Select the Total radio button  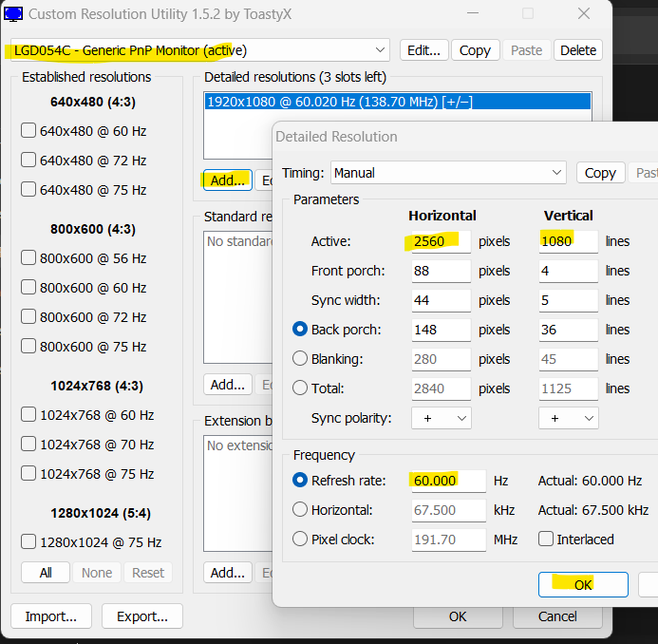click(x=300, y=388)
